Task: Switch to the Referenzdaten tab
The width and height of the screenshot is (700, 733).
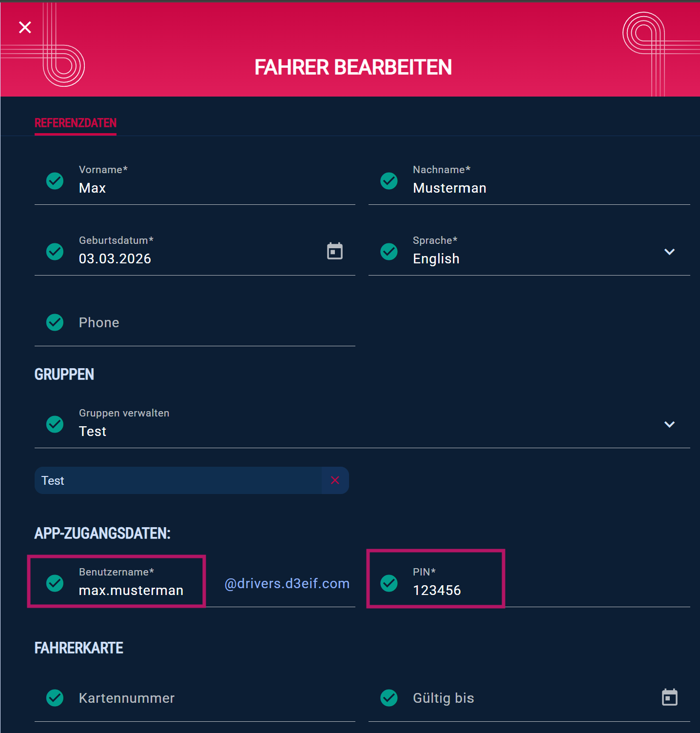Action: [76, 123]
